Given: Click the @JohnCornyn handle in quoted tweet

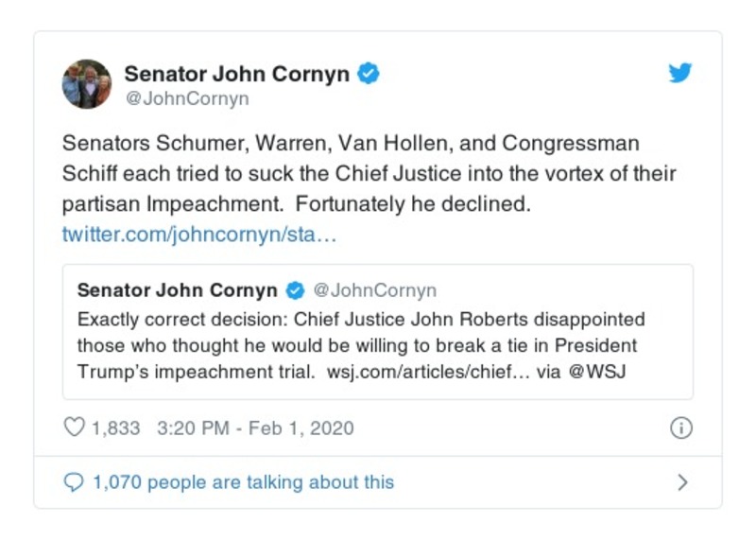Looking at the screenshot, I should [374, 289].
